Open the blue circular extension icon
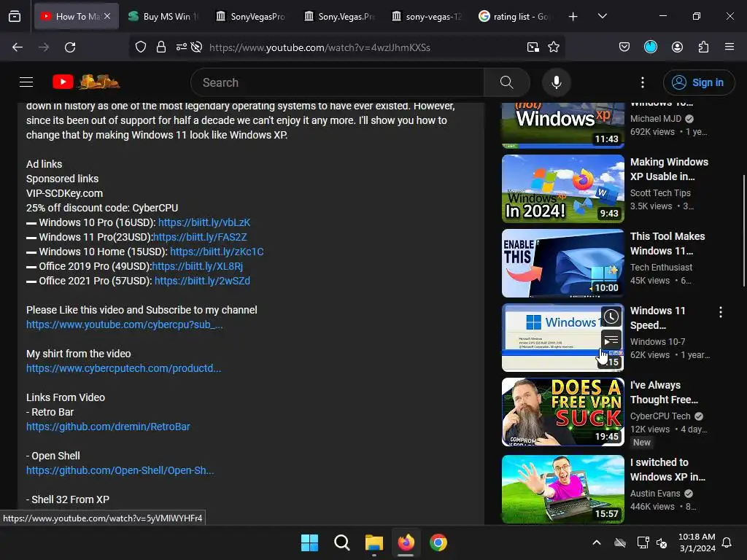 [651, 47]
